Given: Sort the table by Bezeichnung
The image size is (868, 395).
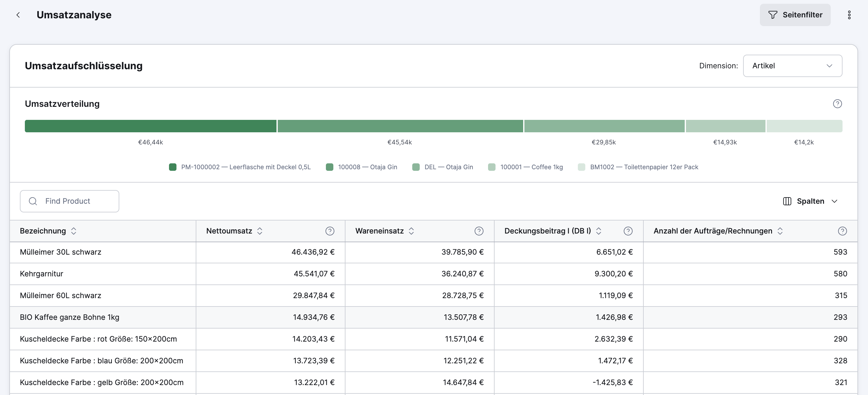Looking at the screenshot, I should [x=73, y=231].
